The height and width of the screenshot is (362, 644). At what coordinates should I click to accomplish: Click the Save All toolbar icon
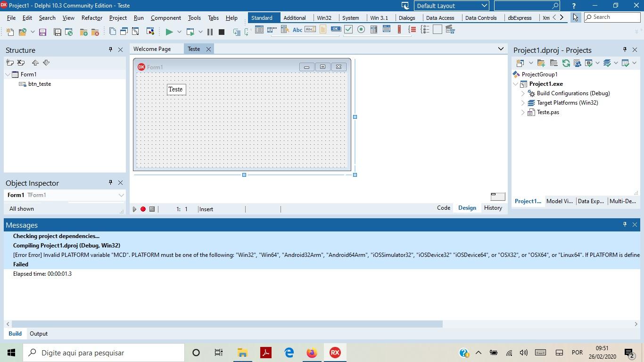coord(58,32)
